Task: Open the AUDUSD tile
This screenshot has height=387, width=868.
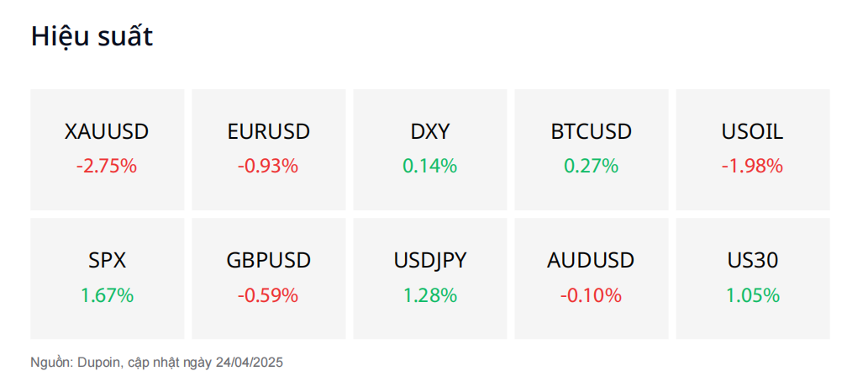Action: [592, 278]
